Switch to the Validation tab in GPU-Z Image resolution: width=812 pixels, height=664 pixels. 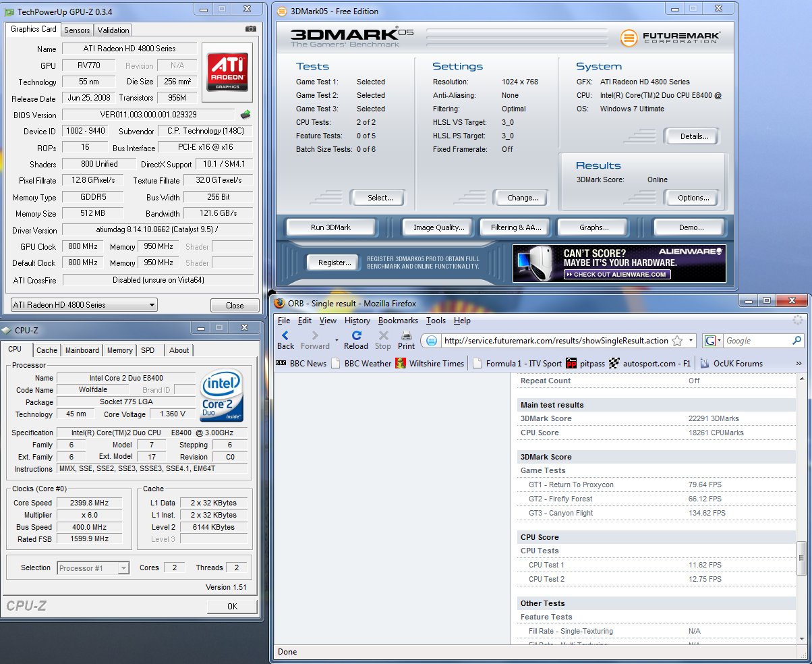(x=113, y=30)
